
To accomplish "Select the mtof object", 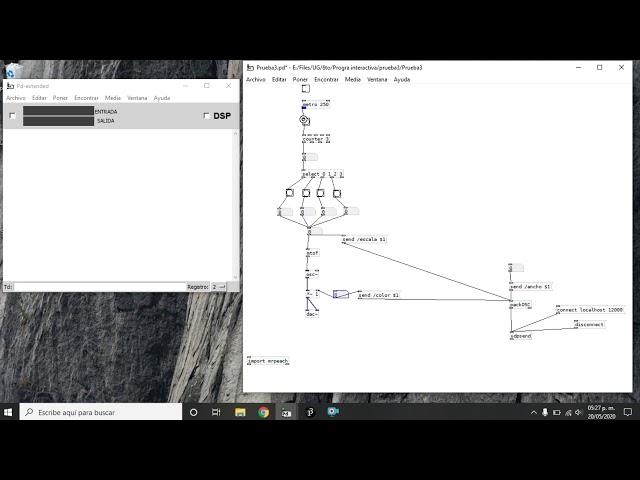I will pyautogui.click(x=312, y=253).
